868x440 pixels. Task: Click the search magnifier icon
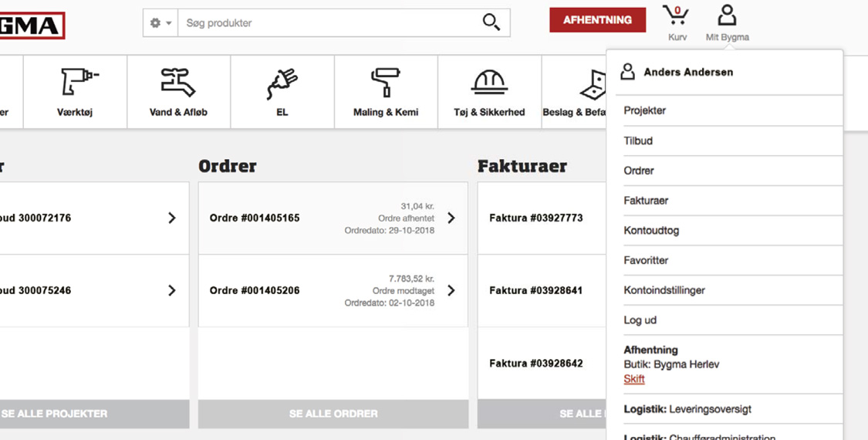pyautogui.click(x=491, y=22)
